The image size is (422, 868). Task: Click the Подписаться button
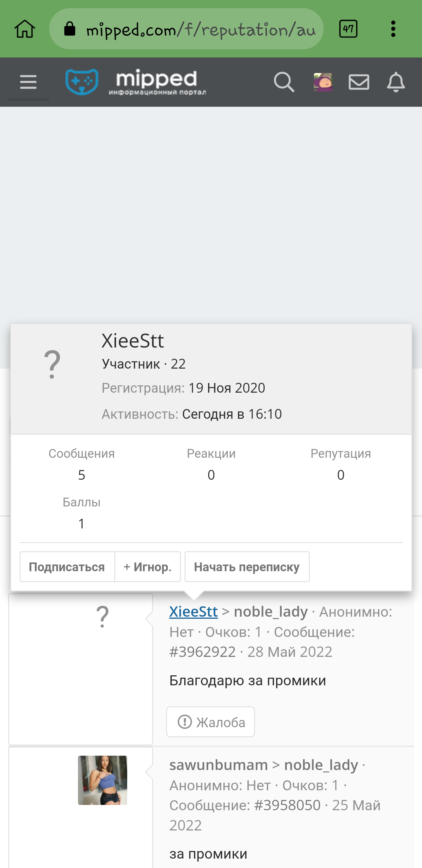pyautogui.click(x=67, y=567)
